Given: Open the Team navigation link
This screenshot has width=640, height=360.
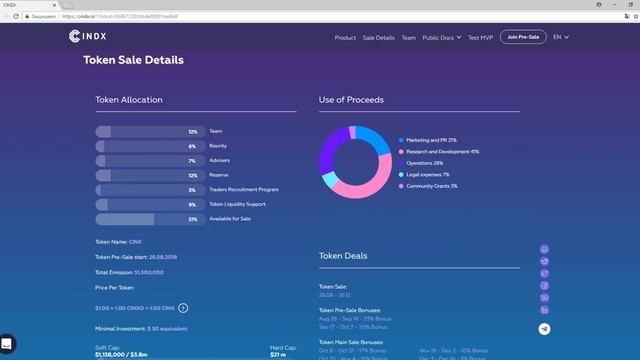Looking at the screenshot, I should point(408,38).
